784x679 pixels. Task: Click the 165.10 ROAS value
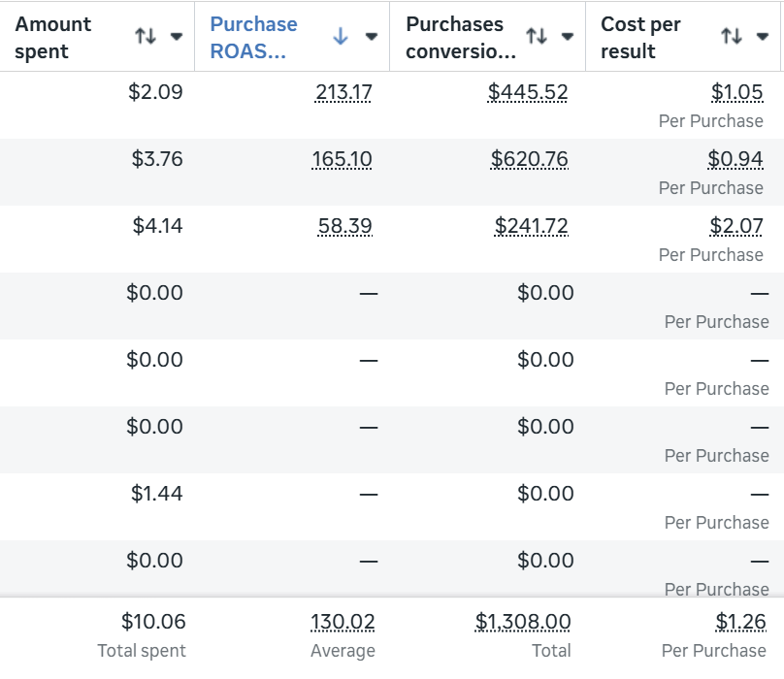click(x=342, y=159)
